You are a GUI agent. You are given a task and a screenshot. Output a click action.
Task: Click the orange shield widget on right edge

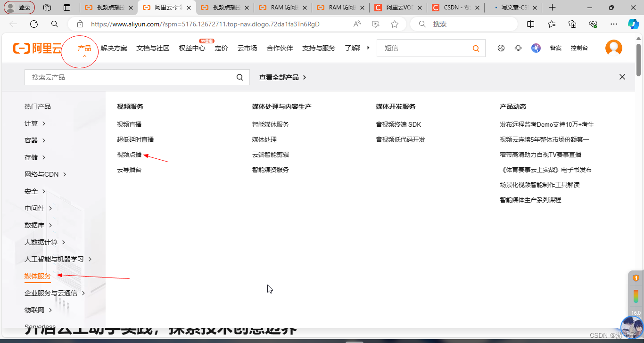point(636,278)
